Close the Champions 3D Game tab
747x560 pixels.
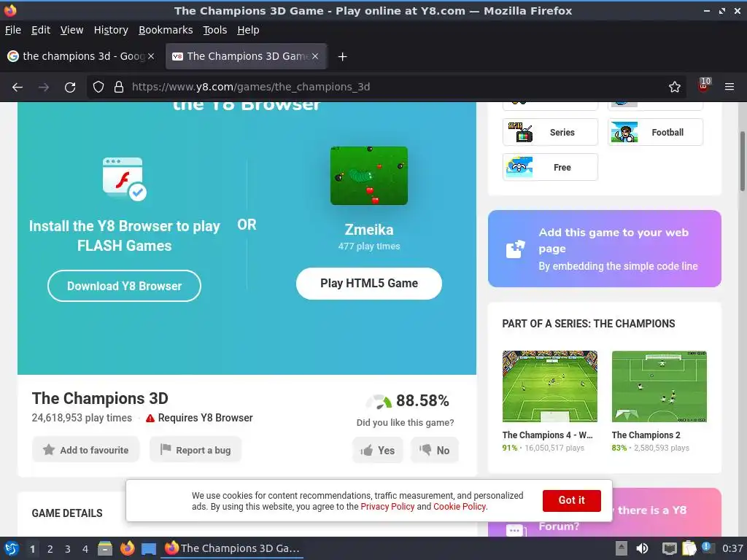(315, 56)
